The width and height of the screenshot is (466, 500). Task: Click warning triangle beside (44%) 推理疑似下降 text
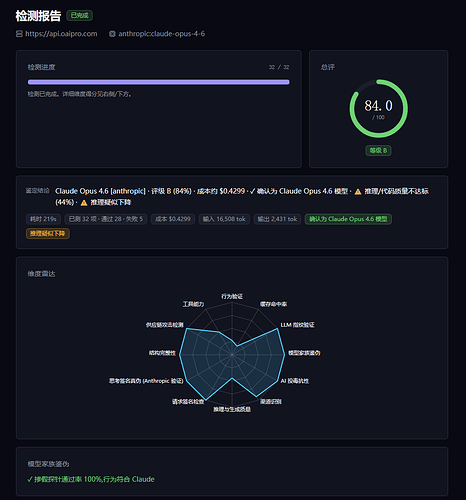click(x=84, y=203)
